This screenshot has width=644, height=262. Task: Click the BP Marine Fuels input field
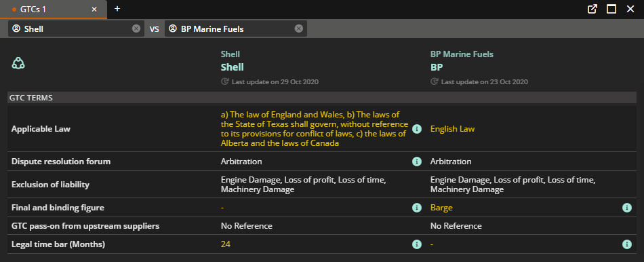[x=236, y=29]
